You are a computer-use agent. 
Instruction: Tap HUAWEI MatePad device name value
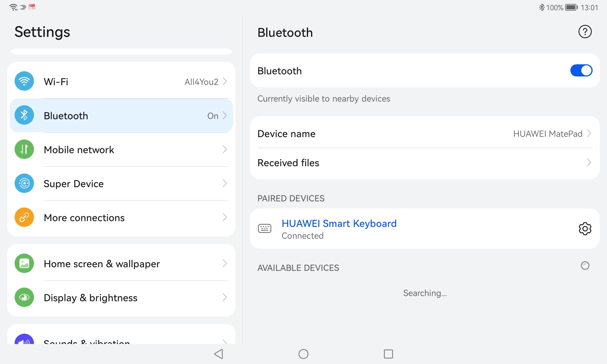click(548, 134)
